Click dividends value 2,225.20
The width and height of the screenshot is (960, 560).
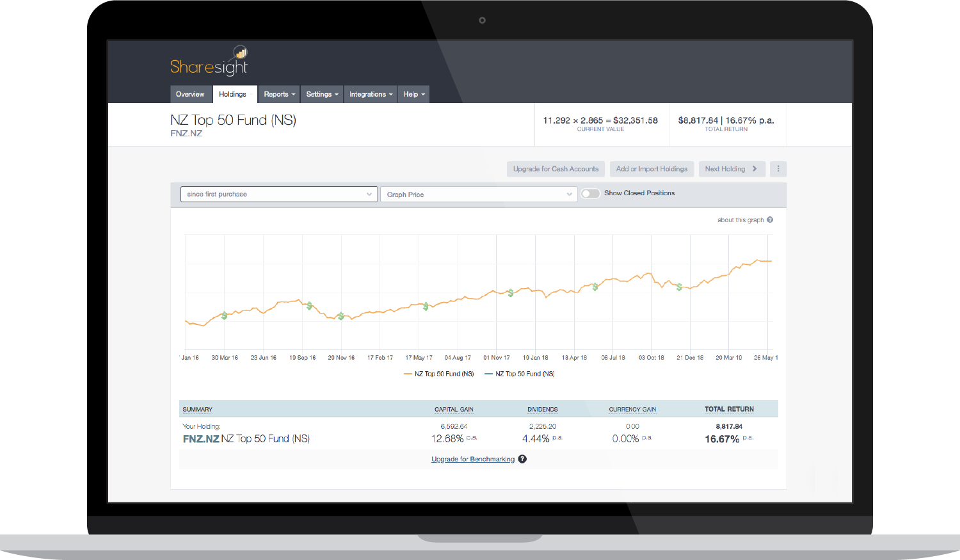pyautogui.click(x=543, y=426)
